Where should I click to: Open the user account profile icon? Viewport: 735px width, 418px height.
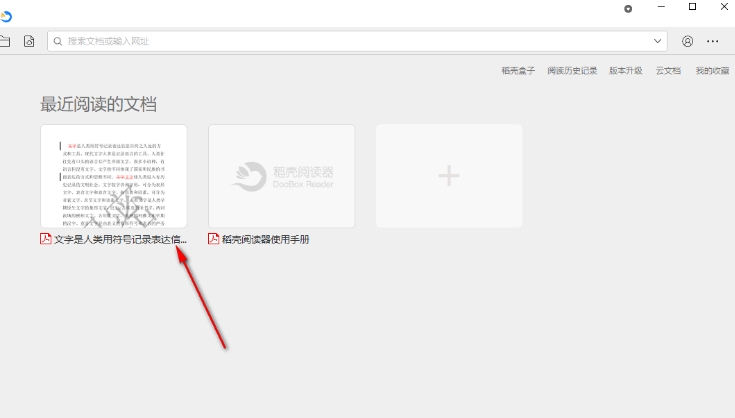pos(687,42)
